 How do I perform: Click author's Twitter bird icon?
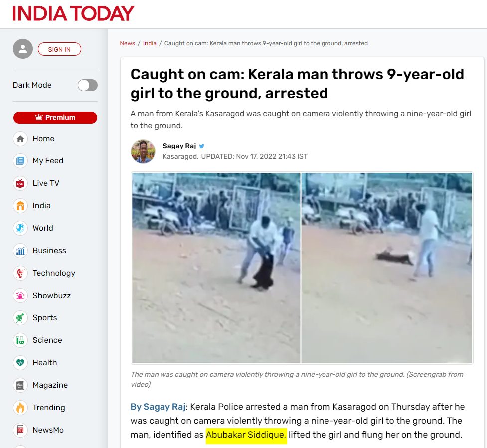click(x=201, y=146)
